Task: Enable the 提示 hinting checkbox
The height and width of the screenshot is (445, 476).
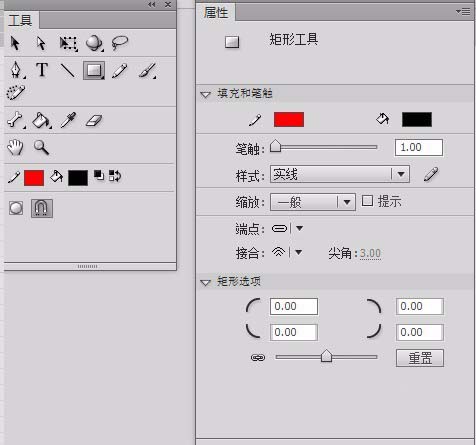Action: pos(367,201)
